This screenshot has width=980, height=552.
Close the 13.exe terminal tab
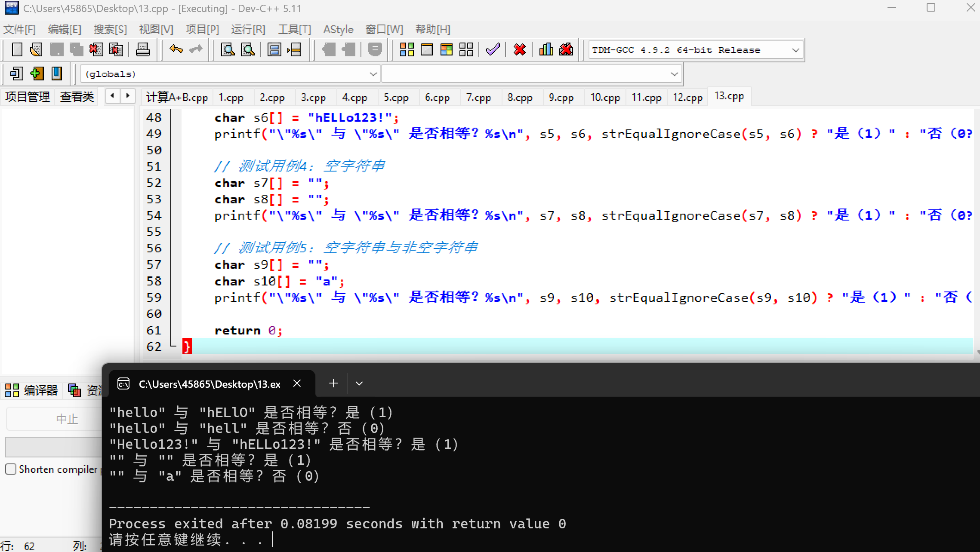297,383
